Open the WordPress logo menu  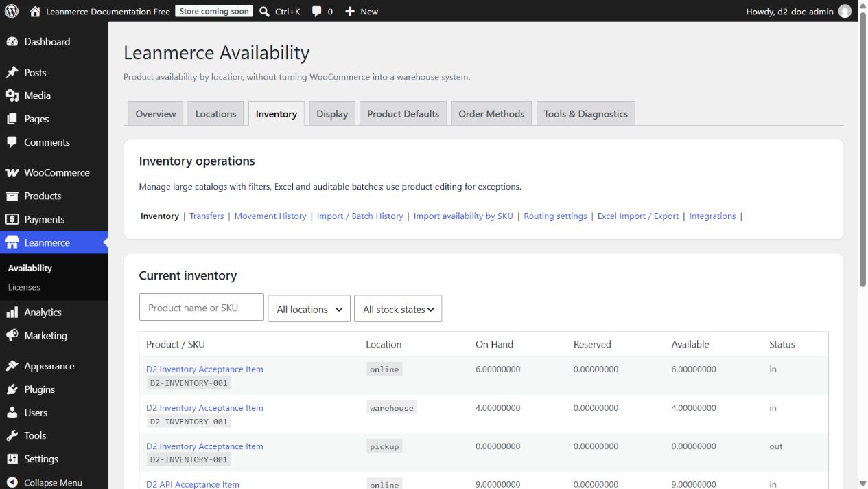11,11
